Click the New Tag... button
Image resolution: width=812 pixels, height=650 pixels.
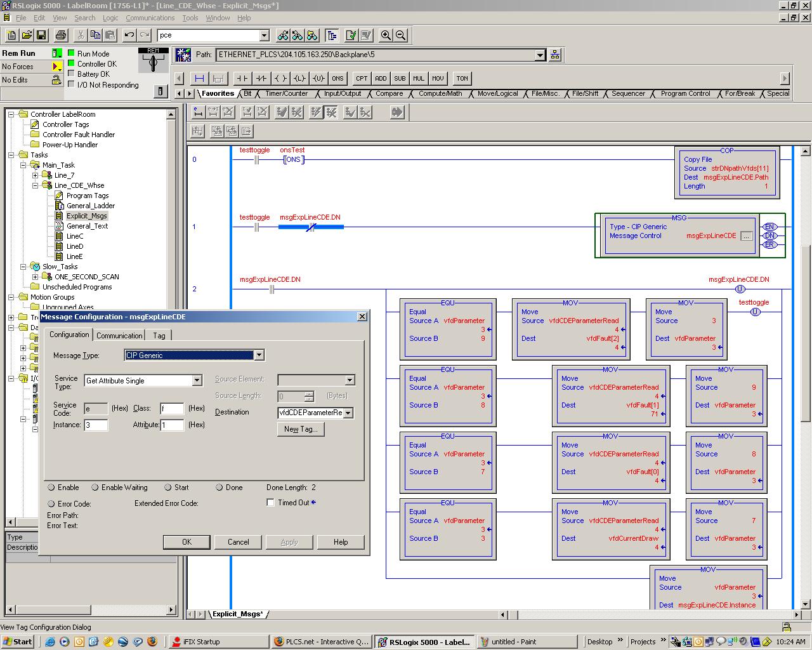pyautogui.click(x=301, y=429)
